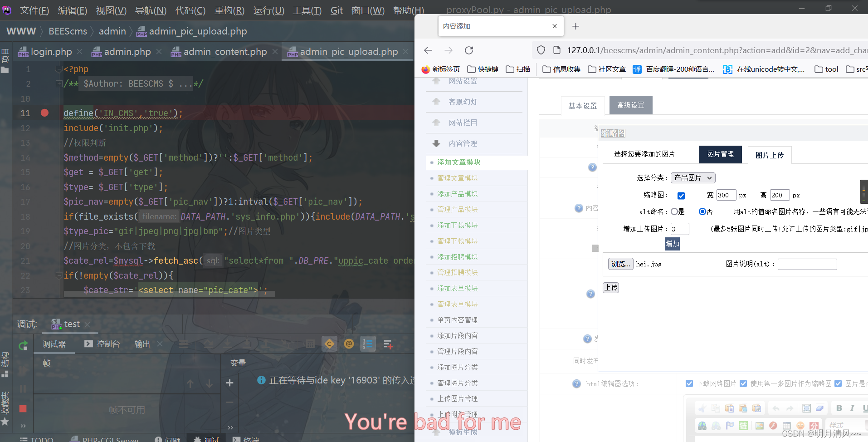Open the Git menu

coord(336,10)
